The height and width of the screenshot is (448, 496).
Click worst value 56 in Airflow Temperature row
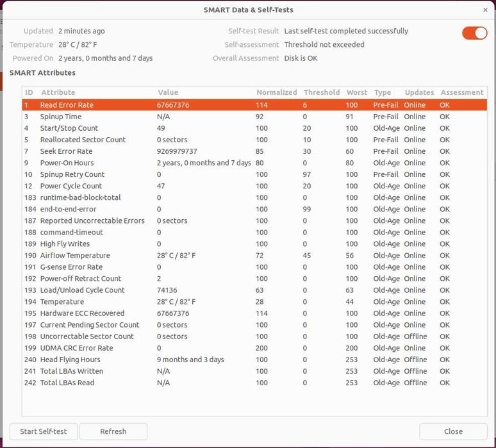coord(349,255)
